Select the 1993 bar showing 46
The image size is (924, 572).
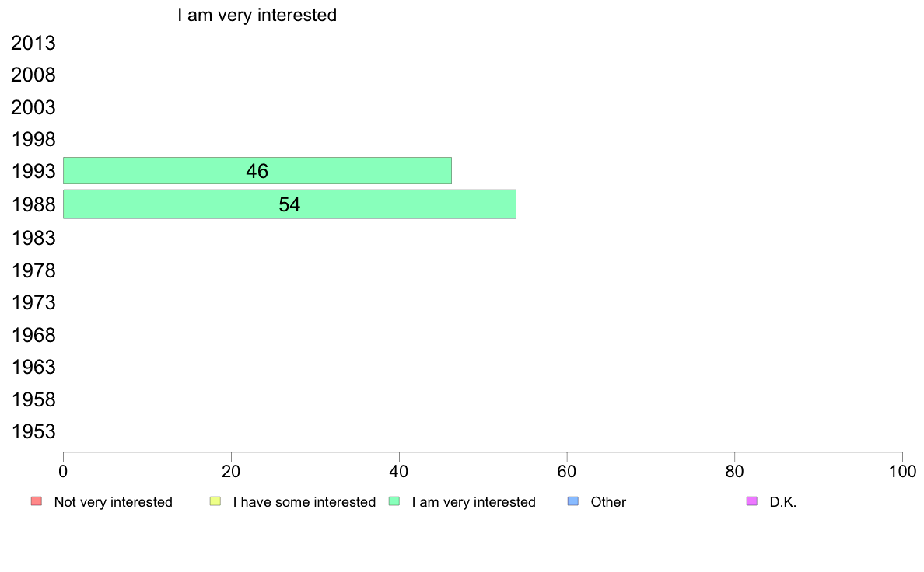point(257,171)
